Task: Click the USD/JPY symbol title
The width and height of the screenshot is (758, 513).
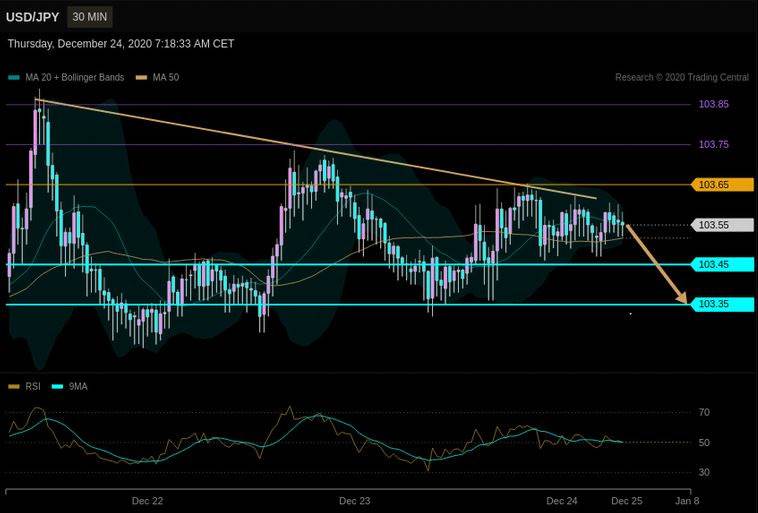Action: tap(32, 17)
